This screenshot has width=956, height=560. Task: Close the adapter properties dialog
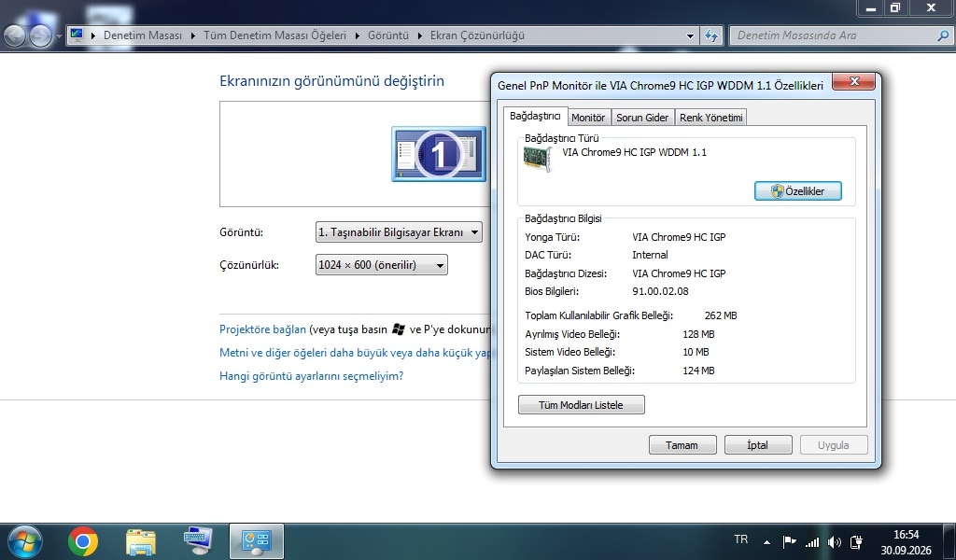(853, 81)
